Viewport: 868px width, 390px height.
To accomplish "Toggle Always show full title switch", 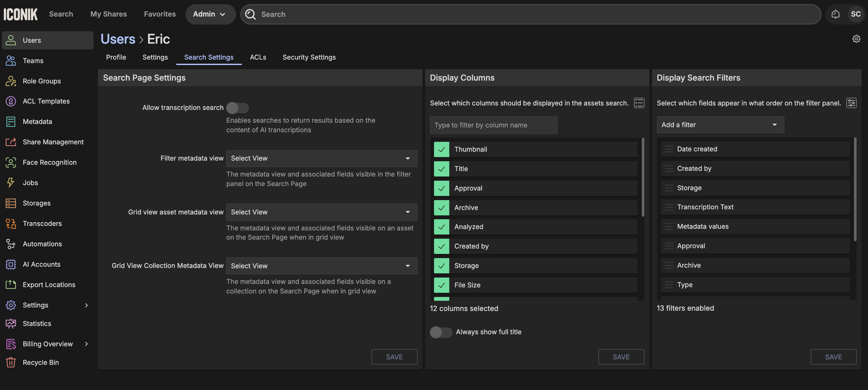I will point(441,332).
